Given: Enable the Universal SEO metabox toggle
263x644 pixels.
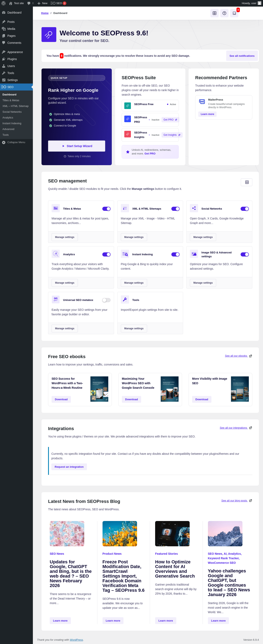Looking at the screenshot, I should [106, 300].
